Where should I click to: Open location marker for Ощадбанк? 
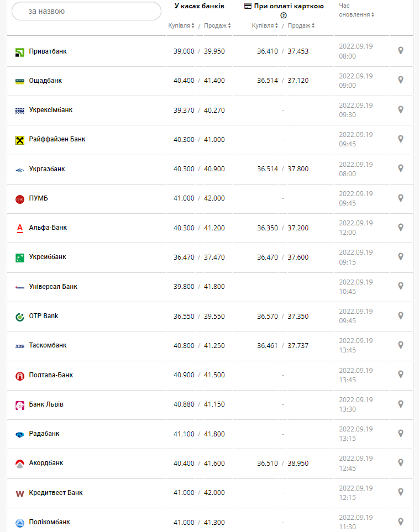tap(401, 80)
